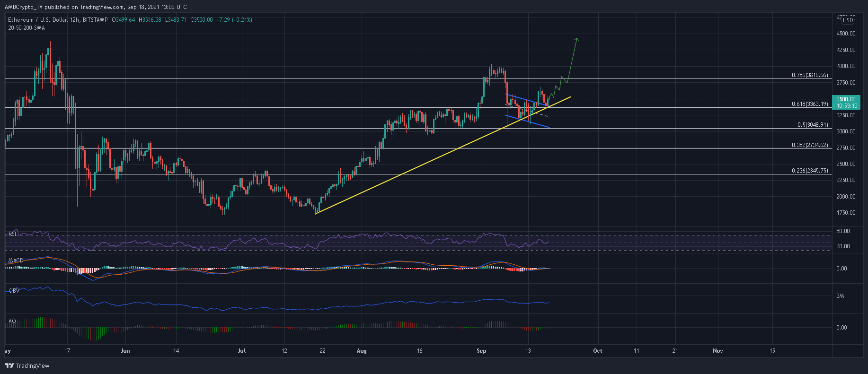The image size is (868, 374).
Task: Click the TradingView logo at bottom left
Action: pos(27,365)
